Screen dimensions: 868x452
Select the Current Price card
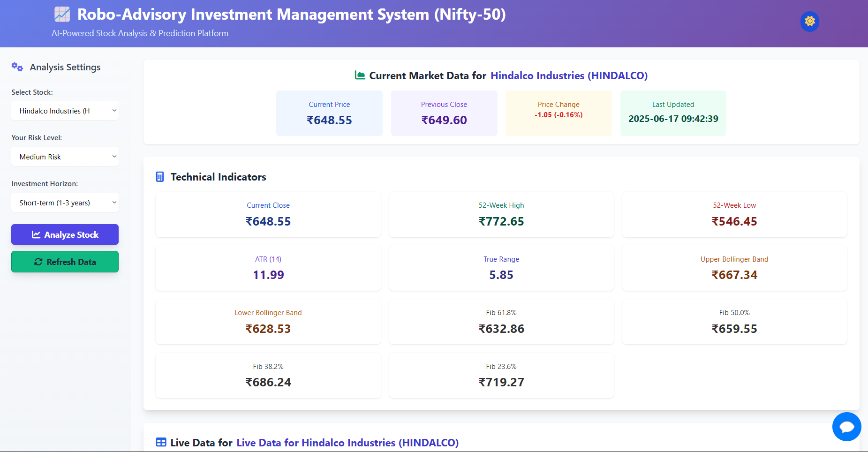(329, 113)
